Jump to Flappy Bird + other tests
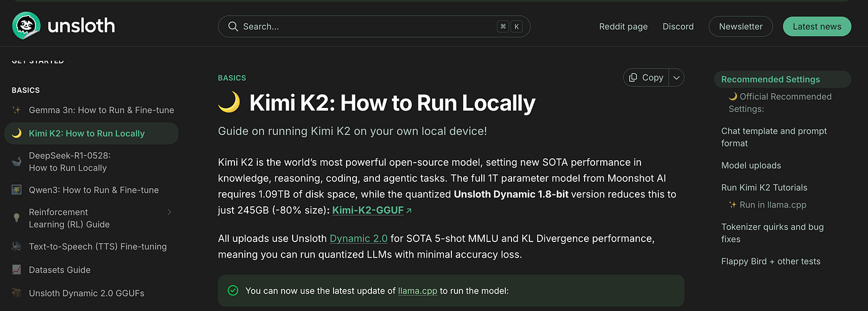The width and height of the screenshot is (868, 311). [771, 261]
